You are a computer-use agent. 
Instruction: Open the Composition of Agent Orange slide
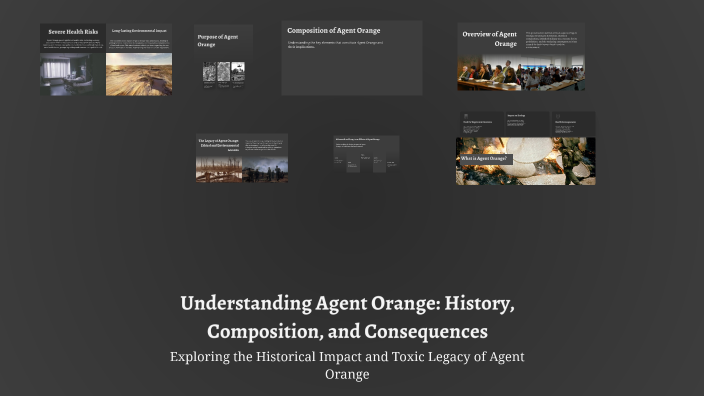click(352, 57)
